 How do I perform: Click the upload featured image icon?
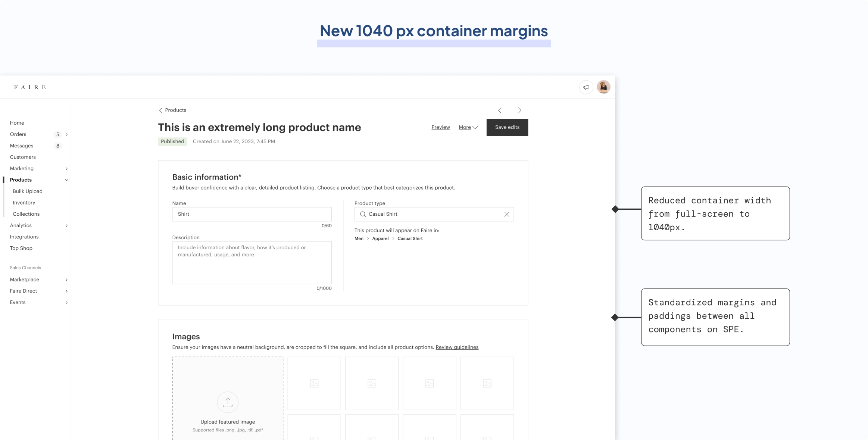coord(228,402)
